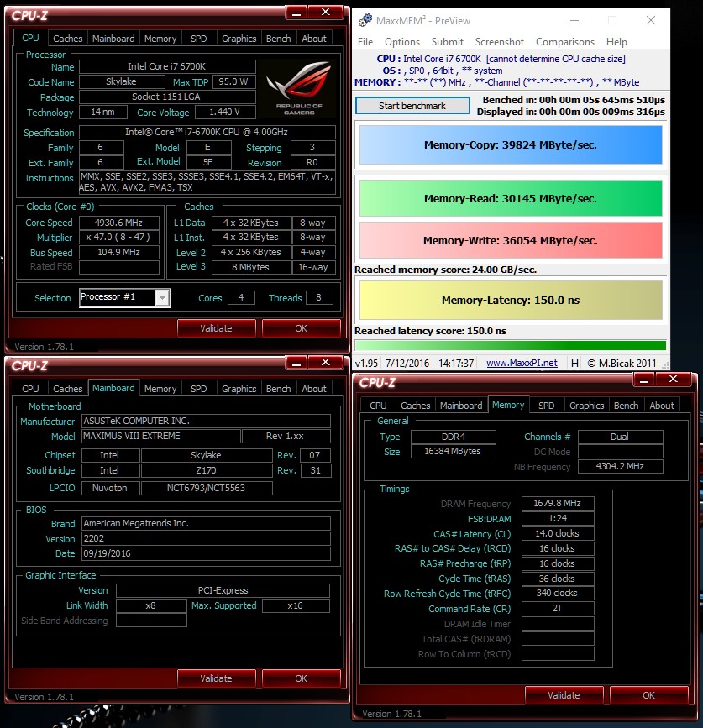Click the DRAM Frequency 1679.8 MHz field
Image resolution: width=703 pixels, height=728 pixels.
tap(558, 503)
